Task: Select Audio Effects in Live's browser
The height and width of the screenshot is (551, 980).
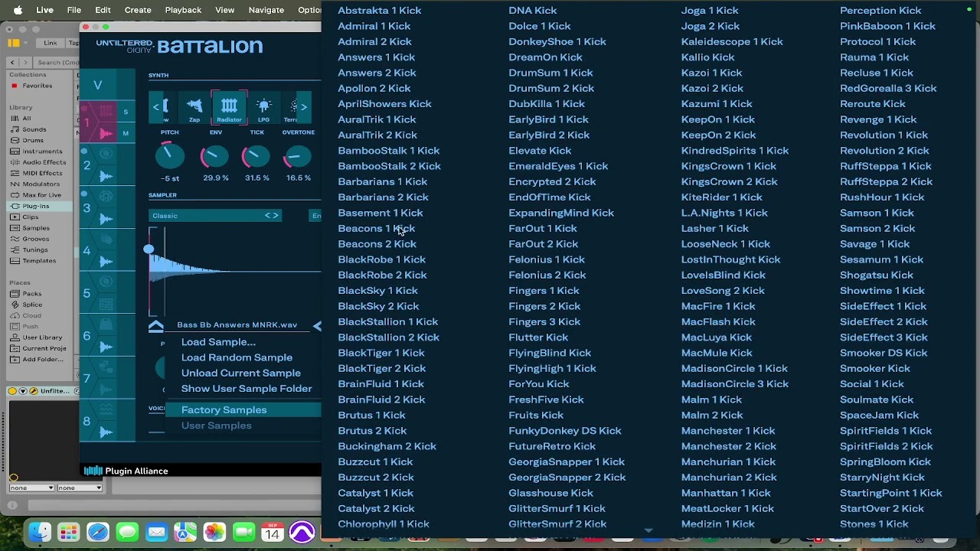Action: coord(44,162)
